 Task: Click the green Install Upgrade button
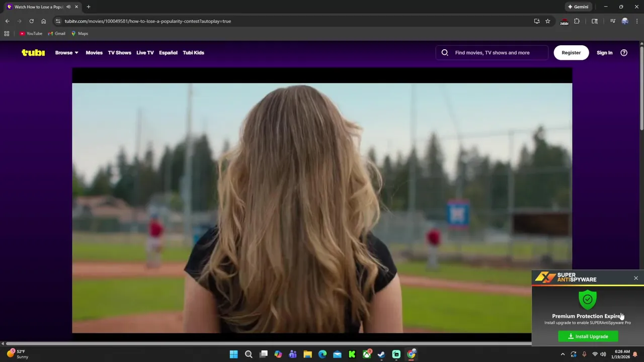tap(588, 336)
